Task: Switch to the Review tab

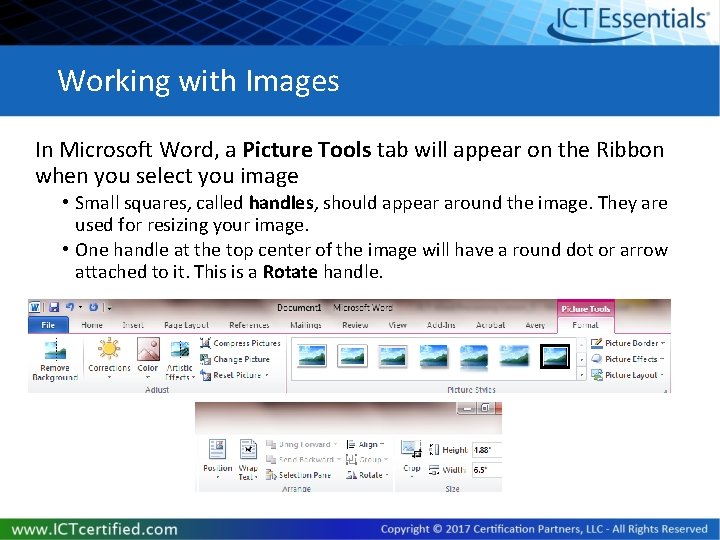Action: [355, 325]
